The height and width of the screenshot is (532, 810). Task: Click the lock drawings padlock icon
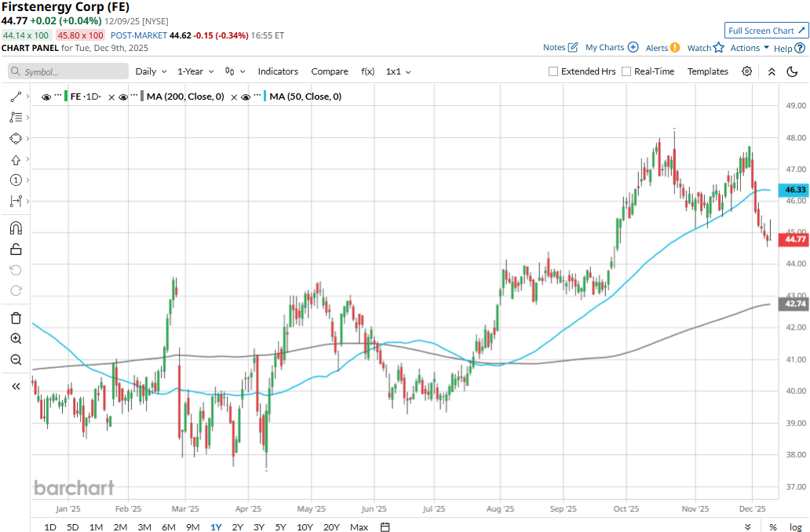(x=16, y=250)
